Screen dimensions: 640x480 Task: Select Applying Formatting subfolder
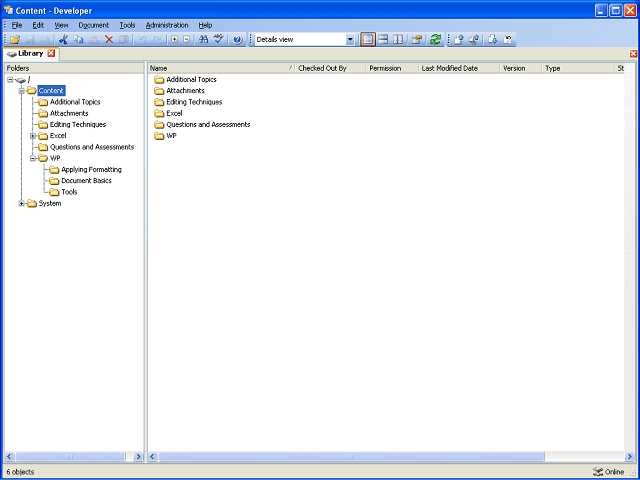91,169
